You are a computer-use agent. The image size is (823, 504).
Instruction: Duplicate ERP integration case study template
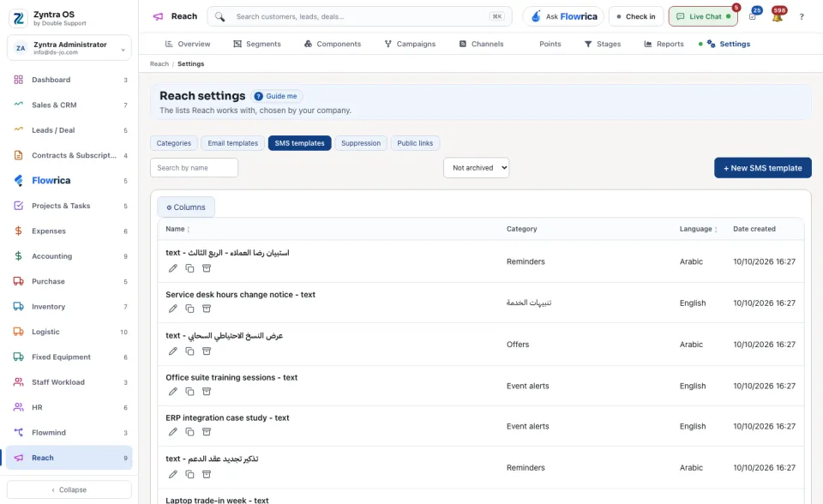[189, 432]
